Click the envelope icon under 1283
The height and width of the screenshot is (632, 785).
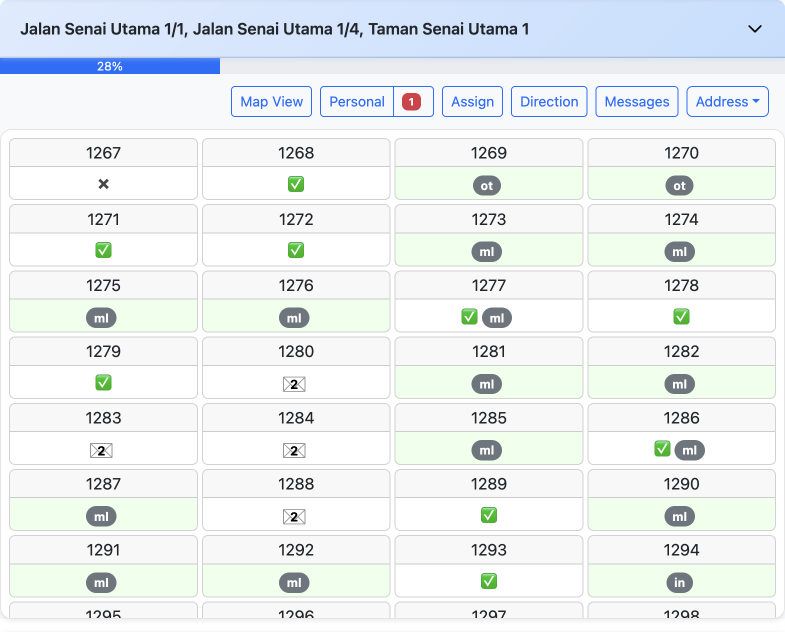click(102, 450)
